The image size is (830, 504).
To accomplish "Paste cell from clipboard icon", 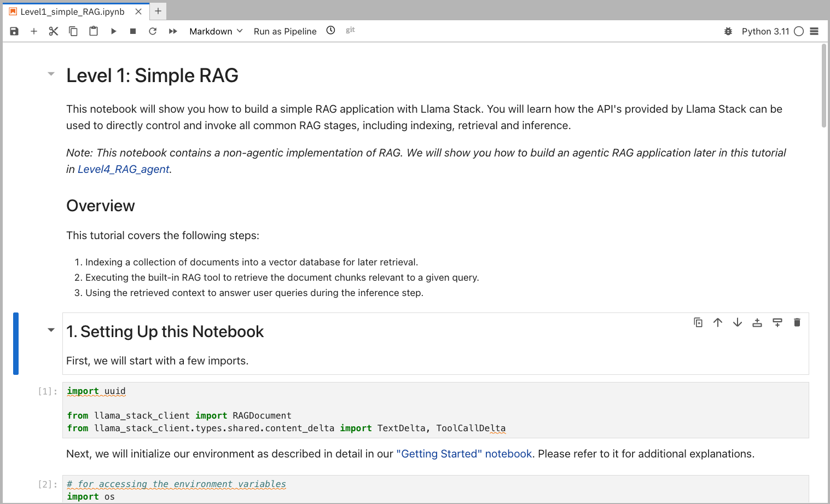I will (94, 31).
